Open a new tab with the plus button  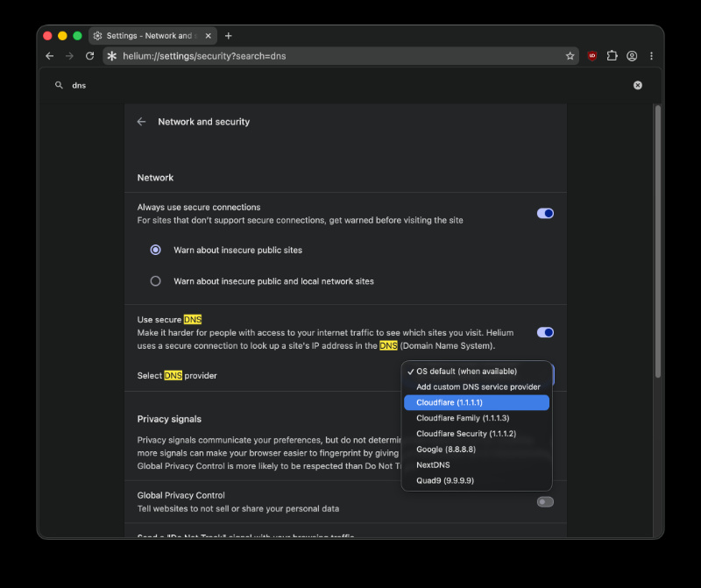(x=229, y=36)
